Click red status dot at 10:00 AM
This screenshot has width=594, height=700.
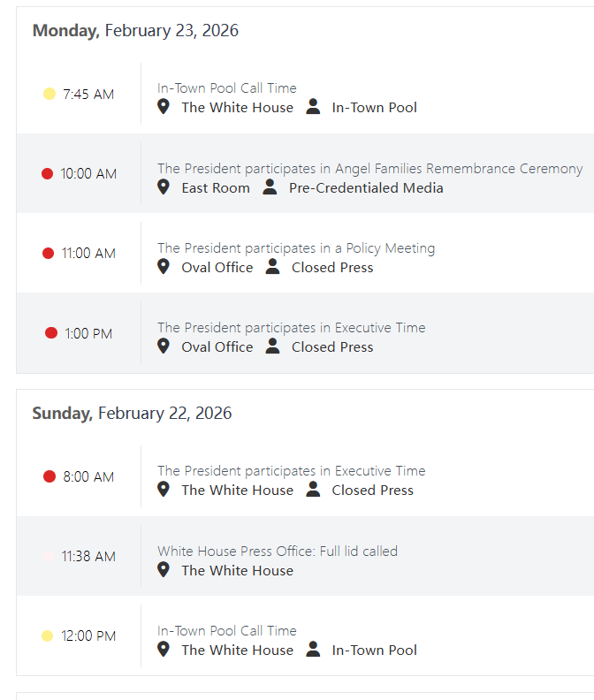point(48,173)
